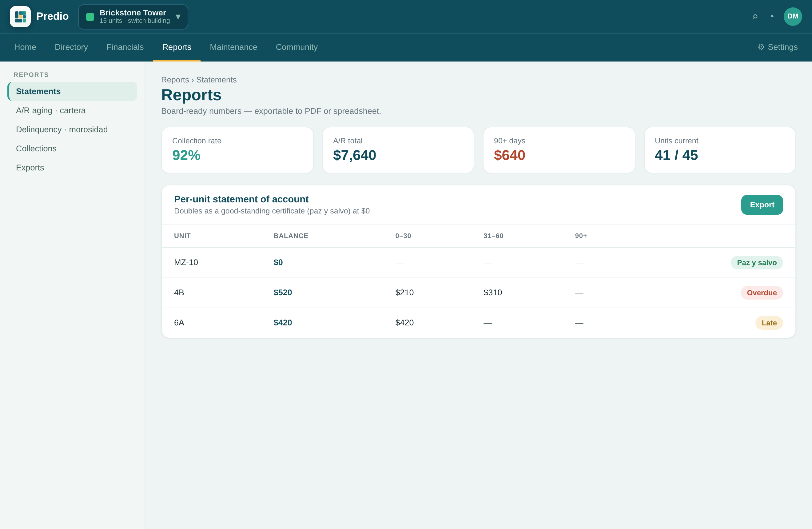This screenshot has width=812, height=529.
Task: Click the $420 balance value in bold
Action: 283,323
